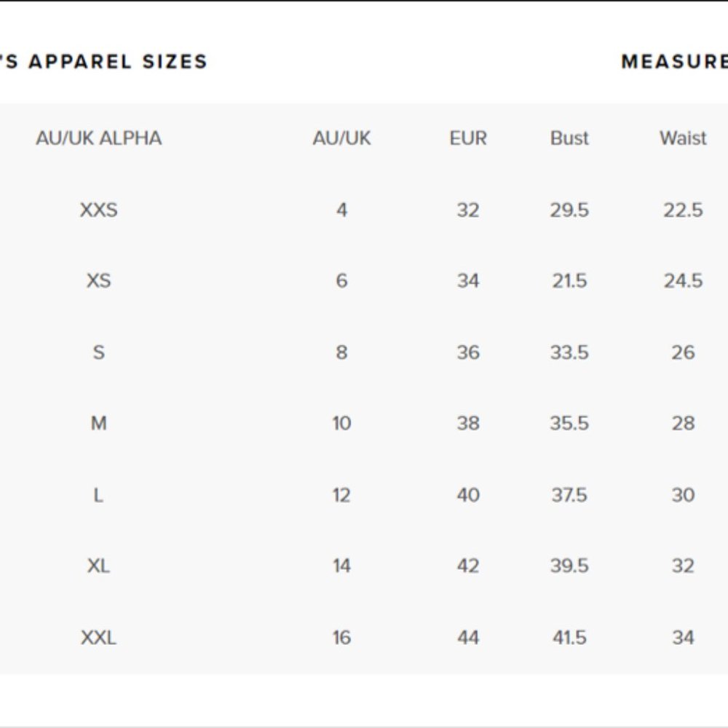Select the L size label
The image size is (728, 728).
click(98, 495)
